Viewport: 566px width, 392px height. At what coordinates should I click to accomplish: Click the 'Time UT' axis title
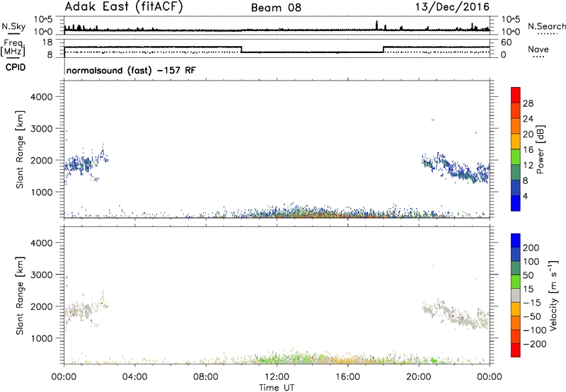coord(277,388)
